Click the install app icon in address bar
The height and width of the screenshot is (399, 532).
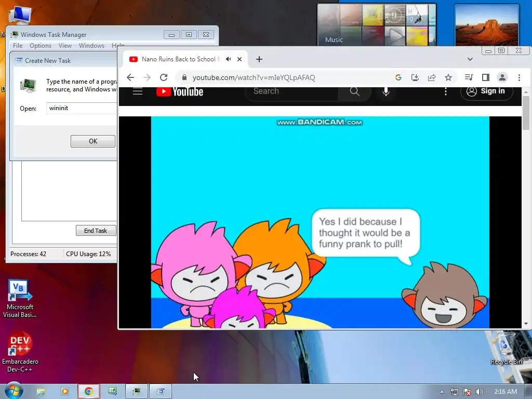coord(415,77)
